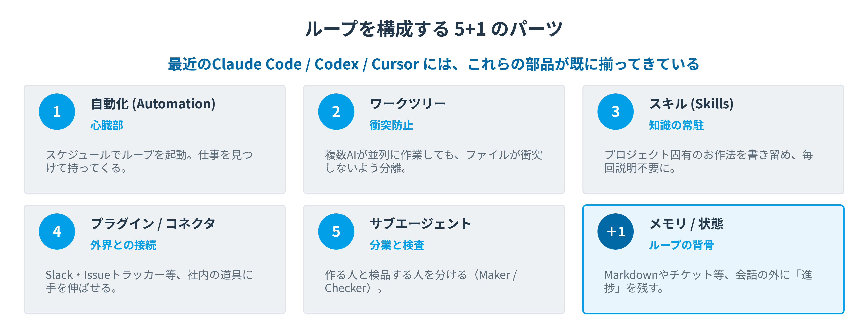
Task: Select the ワークツリー card title
Action: (408, 104)
